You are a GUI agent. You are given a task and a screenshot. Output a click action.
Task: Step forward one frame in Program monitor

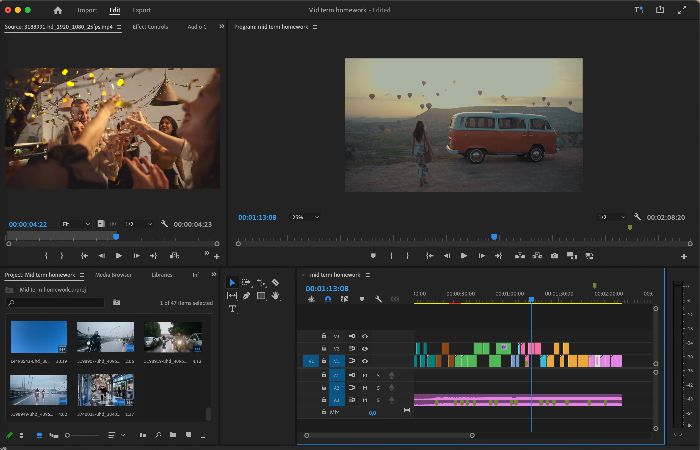coord(482,256)
